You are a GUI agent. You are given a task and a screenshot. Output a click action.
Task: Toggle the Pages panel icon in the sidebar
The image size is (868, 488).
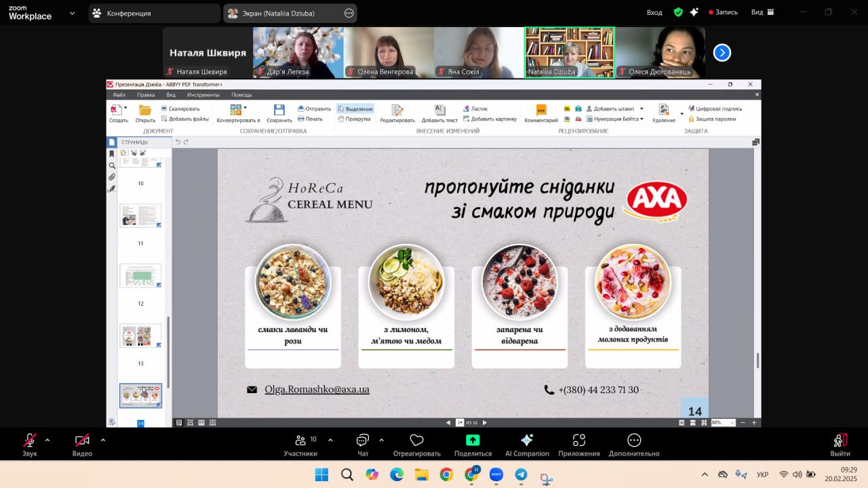pos(112,142)
